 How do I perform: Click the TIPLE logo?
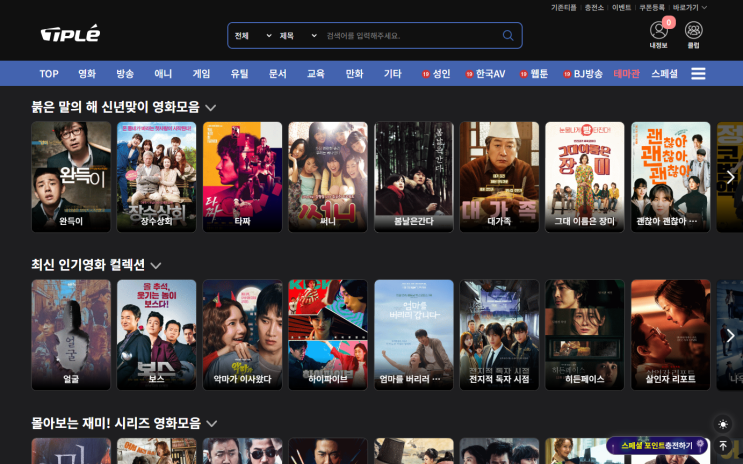[x=70, y=34]
